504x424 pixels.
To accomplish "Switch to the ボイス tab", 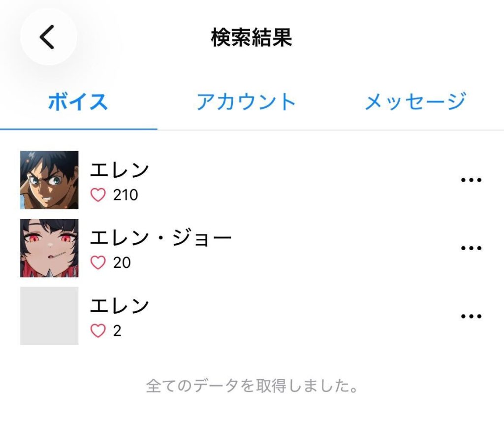I will point(78,102).
